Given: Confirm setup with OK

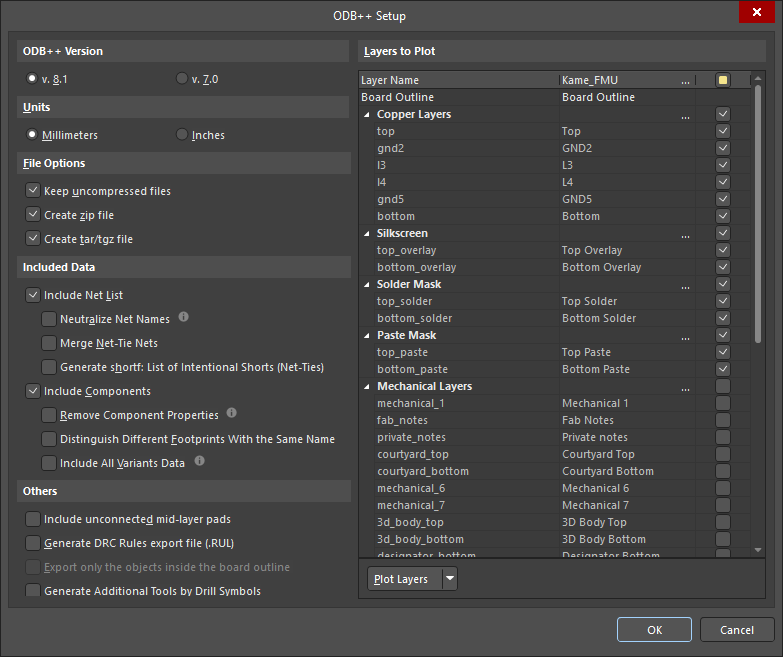Looking at the screenshot, I should [654, 630].
